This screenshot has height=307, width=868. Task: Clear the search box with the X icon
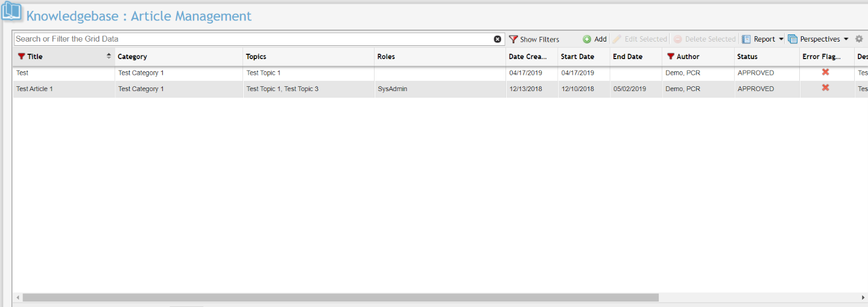(498, 39)
